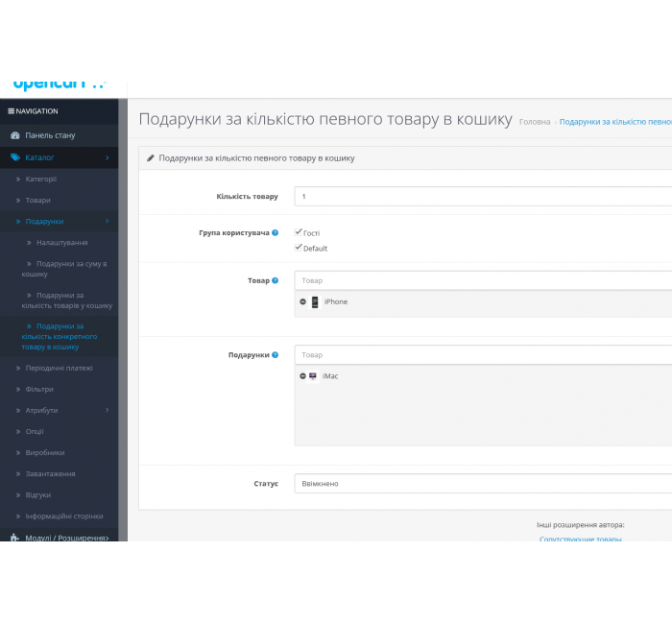Click the help icon next to Подарунки label
This screenshot has height=624, width=672.
[276, 354]
